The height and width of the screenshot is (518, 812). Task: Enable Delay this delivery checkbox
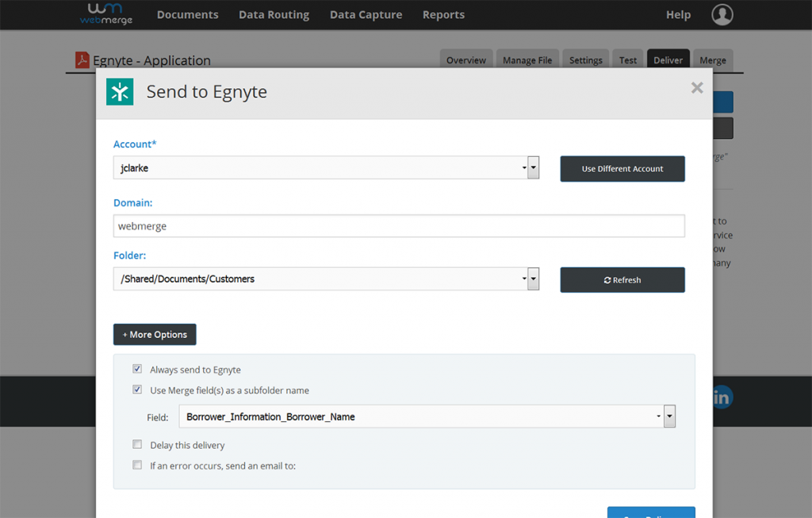pyautogui.click(x=137, y=445)
